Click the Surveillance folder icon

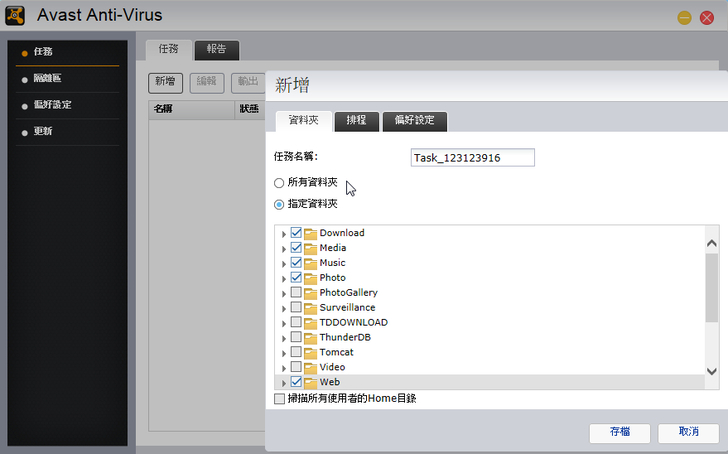pyautogui.click(x=311, y=307)
